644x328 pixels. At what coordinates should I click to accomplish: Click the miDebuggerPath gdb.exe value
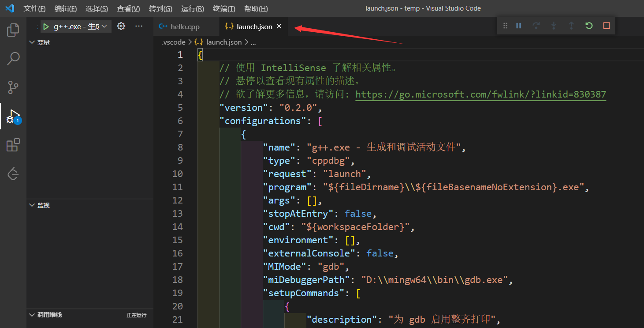pyautogui.click(x=435, y=280)
